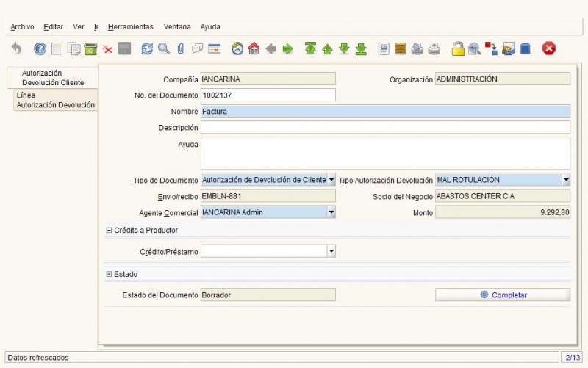
Task: Open the Ayuda menu
Action: point(210,27)
